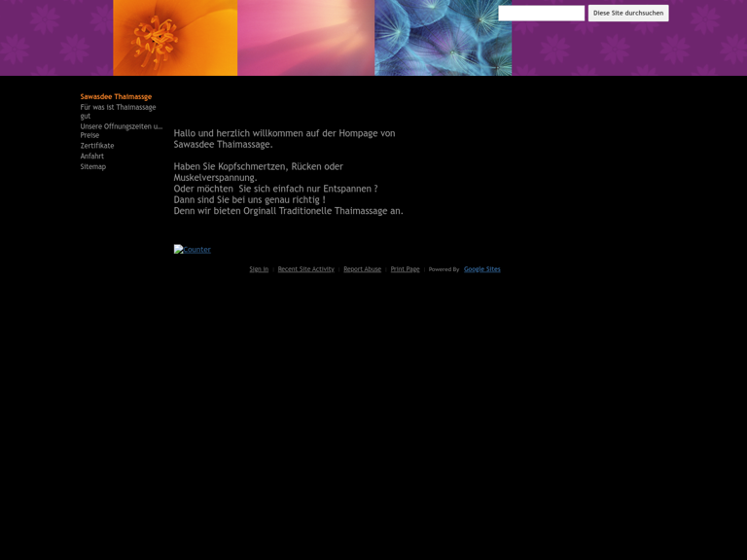Click the orange flower header image
The width and height of the screenshot is (747, 560).
click(175, 38)
